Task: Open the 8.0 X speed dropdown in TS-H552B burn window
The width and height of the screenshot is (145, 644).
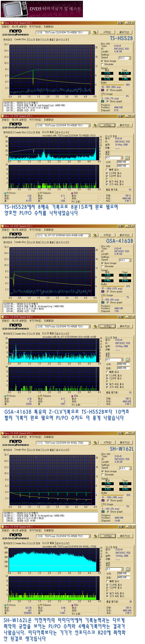Action: point(130,58)
